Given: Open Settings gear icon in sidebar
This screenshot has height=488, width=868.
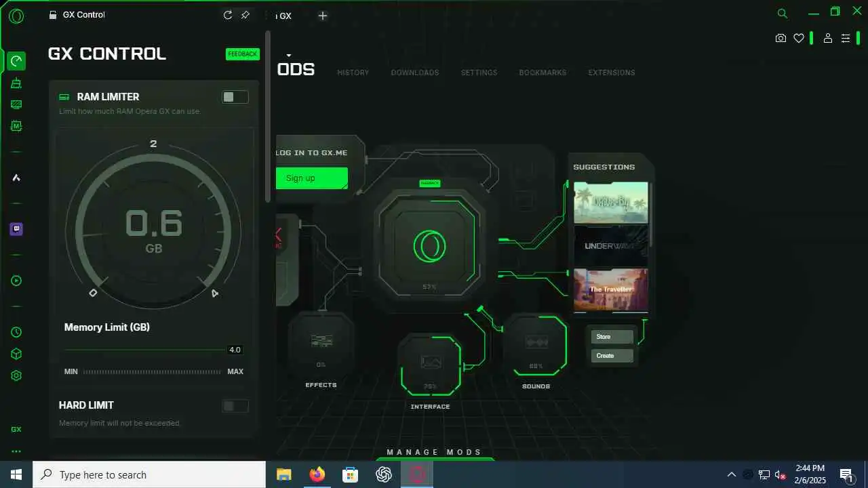Looking at the screenshot, I should click(16, 375).
